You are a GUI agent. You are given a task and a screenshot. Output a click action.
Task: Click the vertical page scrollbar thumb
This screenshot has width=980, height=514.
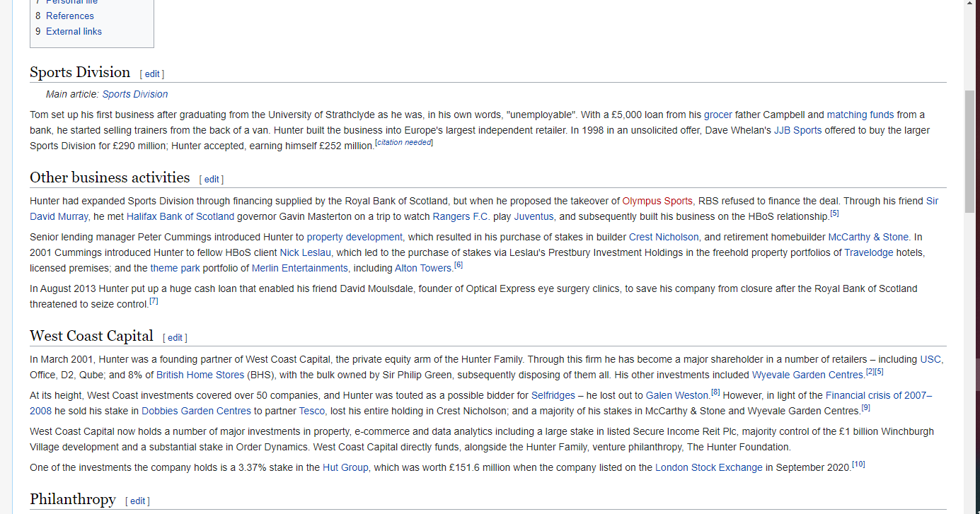(969, 152)
